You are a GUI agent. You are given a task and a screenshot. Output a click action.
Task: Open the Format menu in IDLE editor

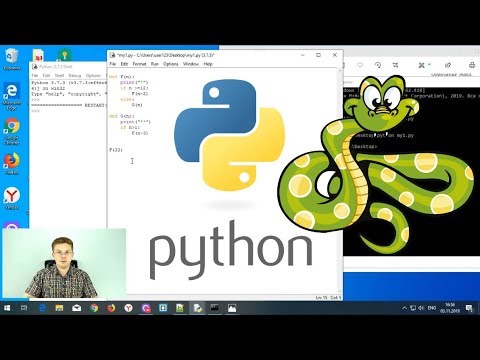point(139,64)
